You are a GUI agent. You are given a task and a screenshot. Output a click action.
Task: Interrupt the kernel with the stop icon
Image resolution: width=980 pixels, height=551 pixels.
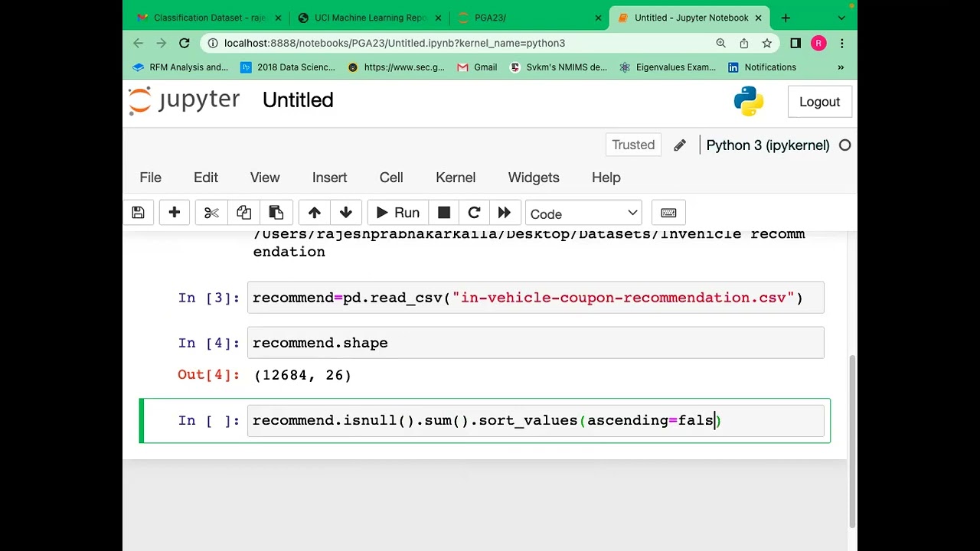(x=443, y=213)
